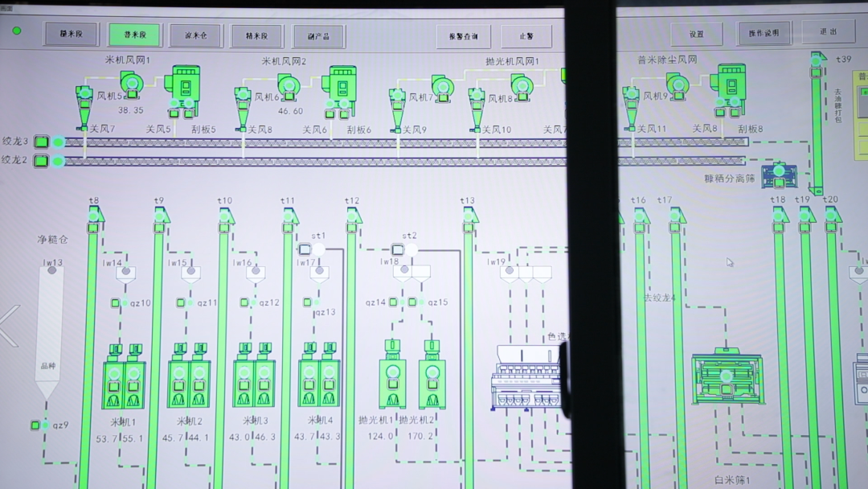The height and width of the screenshot is (489, 868).
Task: Select the highlighted 普米段 tab
Action: tap(134, 35)
